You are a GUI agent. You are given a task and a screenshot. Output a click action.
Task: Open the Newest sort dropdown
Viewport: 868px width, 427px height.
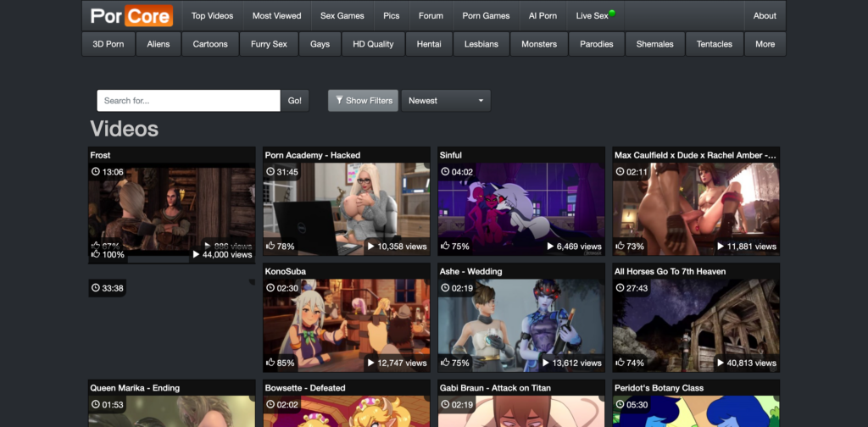click(x=446, y=101)
